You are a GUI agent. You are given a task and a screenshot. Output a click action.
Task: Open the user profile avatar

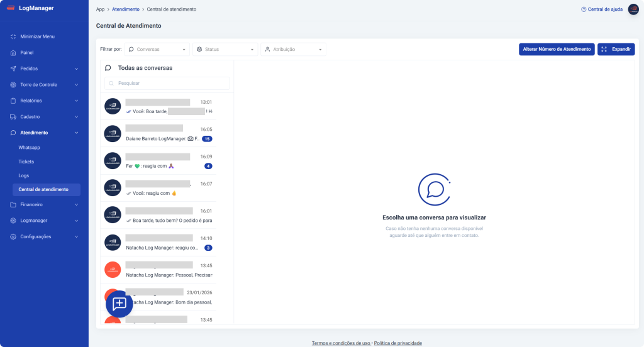633,9
